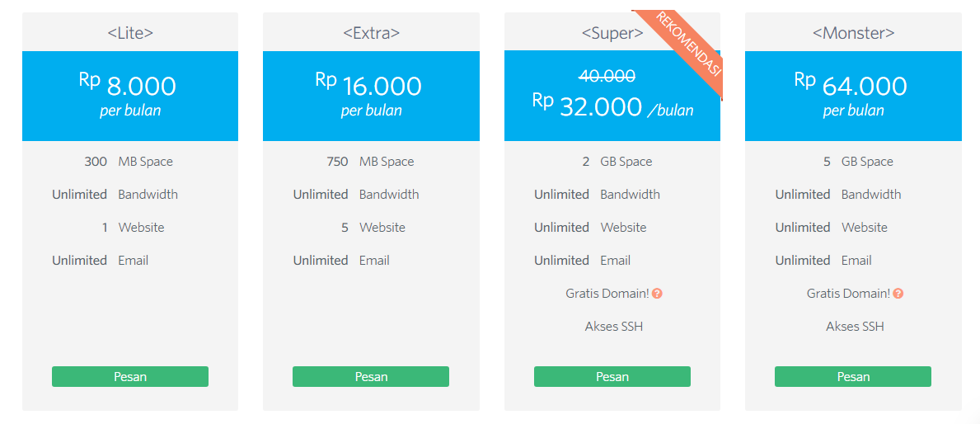Click Akses SSH feature in Monster plan

[855, 327]
